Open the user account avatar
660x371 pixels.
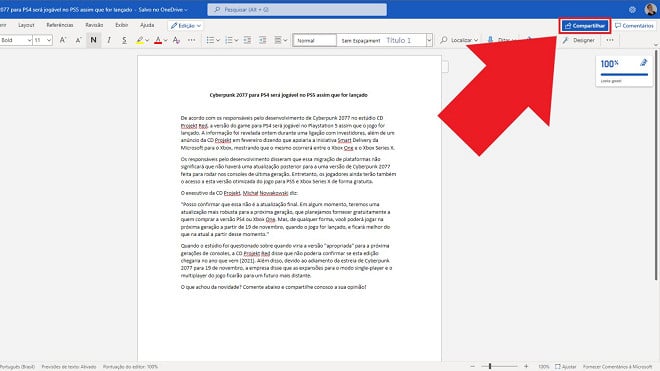pyautogui.click(x=651, y=9)
